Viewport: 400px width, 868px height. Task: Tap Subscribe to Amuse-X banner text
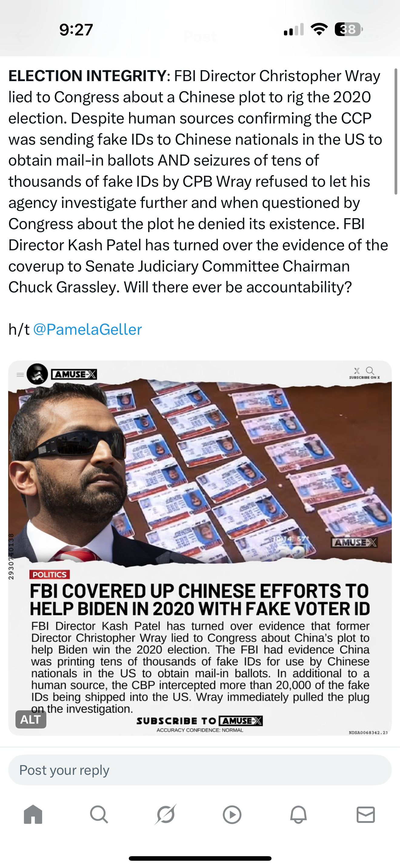[200, 721]
